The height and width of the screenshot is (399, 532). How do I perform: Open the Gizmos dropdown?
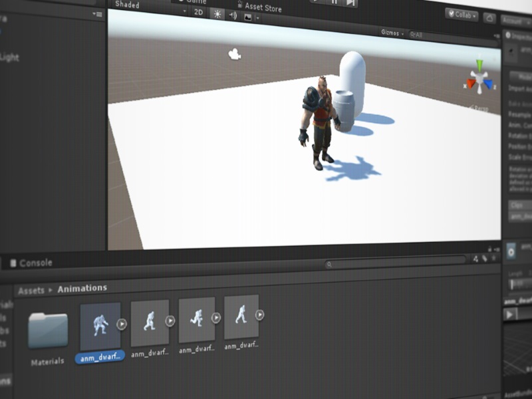392,33
